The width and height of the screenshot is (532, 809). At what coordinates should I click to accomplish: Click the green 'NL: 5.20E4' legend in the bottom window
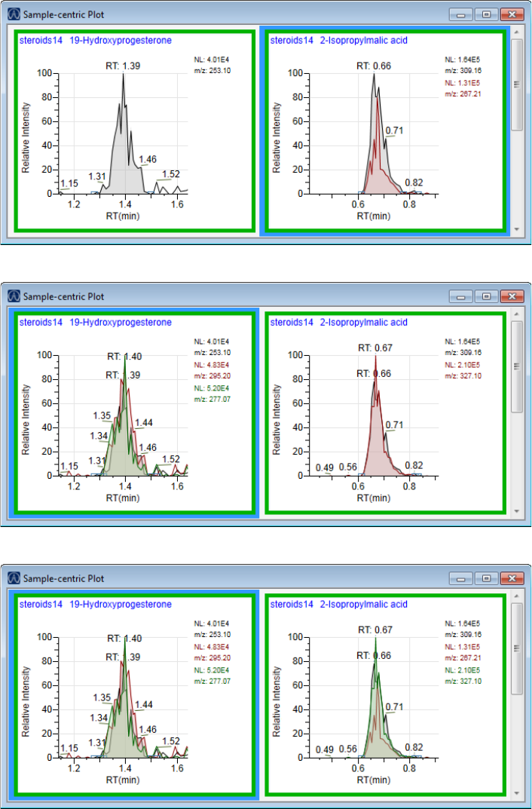pyautogui.click(x=212, y=670)
